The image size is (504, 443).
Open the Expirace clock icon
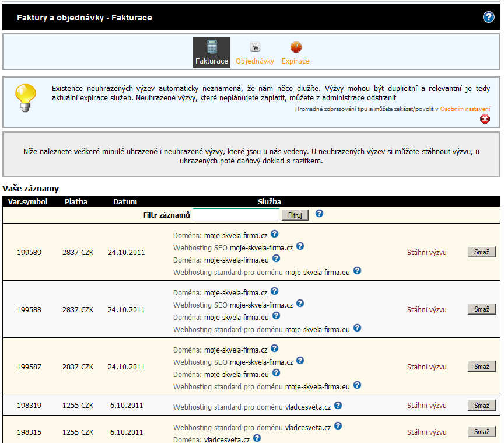click(x=295, y=48)
